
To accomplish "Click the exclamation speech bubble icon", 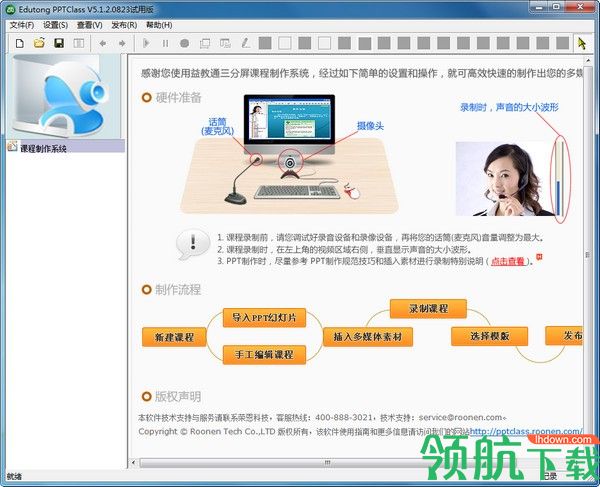I will (x=192, y=244).
